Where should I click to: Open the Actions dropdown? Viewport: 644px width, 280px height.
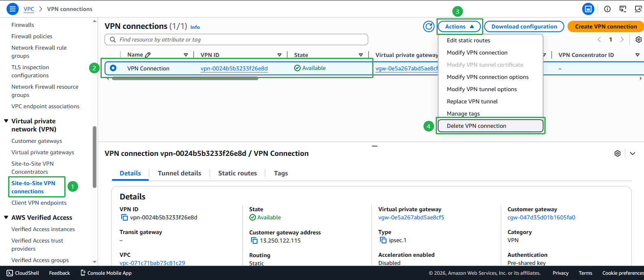(460, 26)
